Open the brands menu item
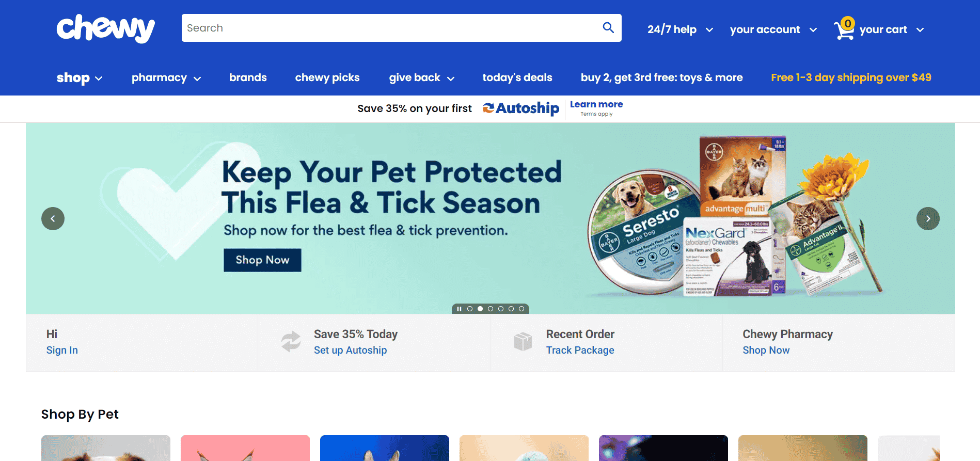980x461 pixels. click(248, 77)
